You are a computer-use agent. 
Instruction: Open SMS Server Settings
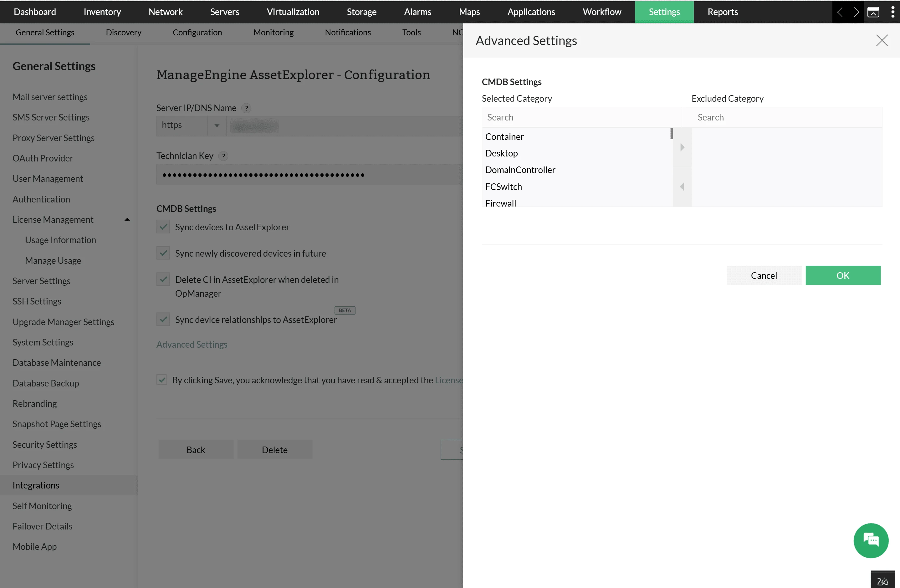click(51, 117)
